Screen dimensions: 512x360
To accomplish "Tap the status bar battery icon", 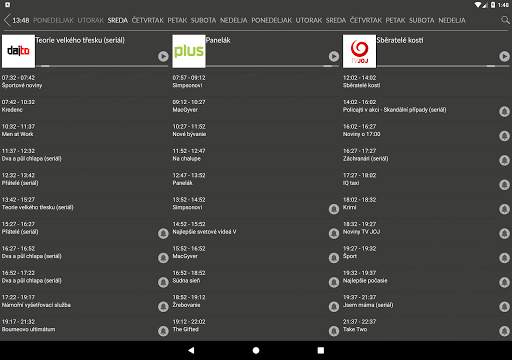I will [x=493, y=5].
